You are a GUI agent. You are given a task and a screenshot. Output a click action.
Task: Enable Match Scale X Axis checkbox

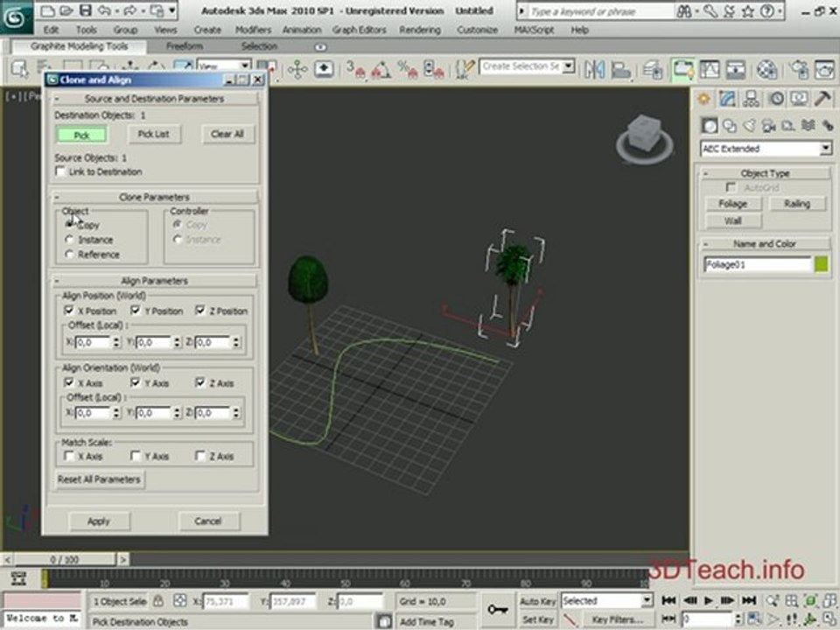point(69,456)
